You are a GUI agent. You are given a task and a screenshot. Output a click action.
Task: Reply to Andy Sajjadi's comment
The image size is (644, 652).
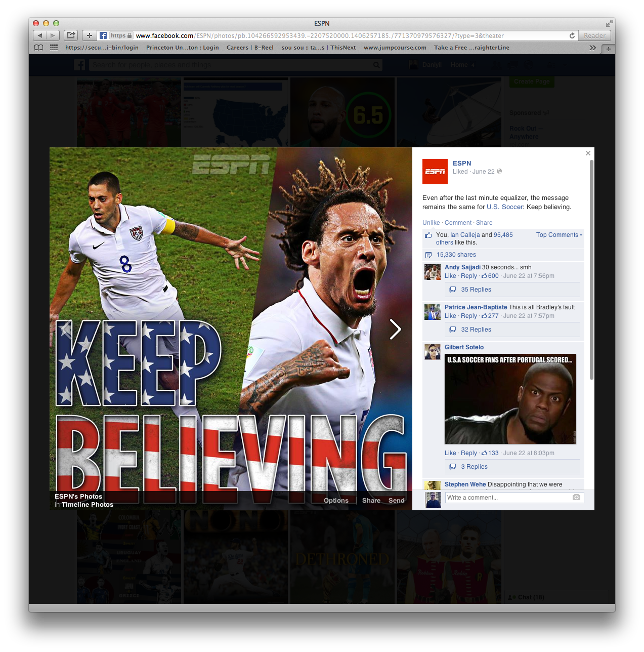click(469, 276)
